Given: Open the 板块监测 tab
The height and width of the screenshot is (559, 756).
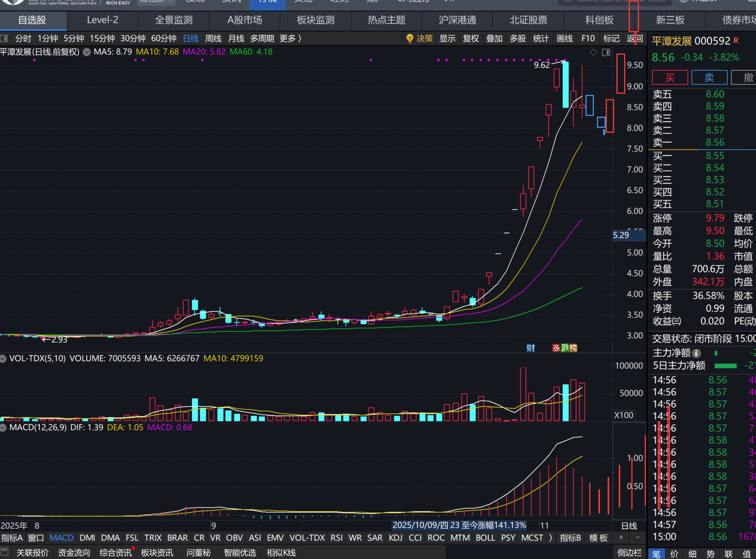Looking at the screenshot, I should 315,20.
